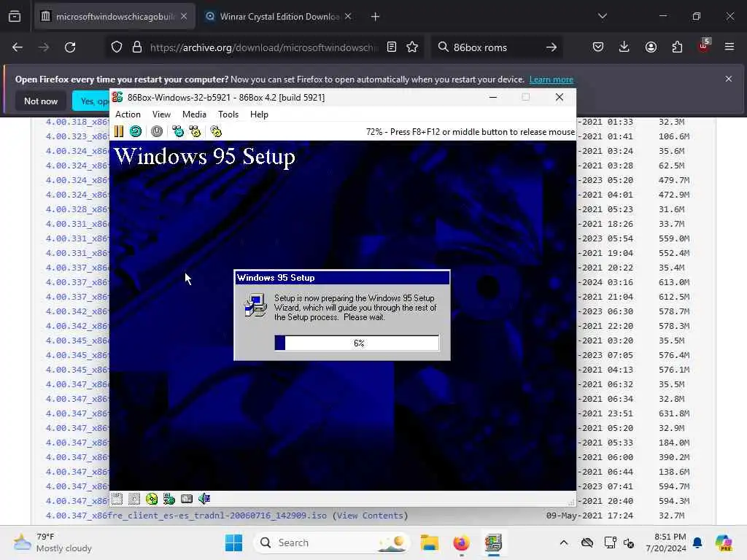Open the es-es_tradnl-20060716_142909.iso file link
Image resolution: width=747 pixels, height=560 pixels.
[x=186, y=516]
